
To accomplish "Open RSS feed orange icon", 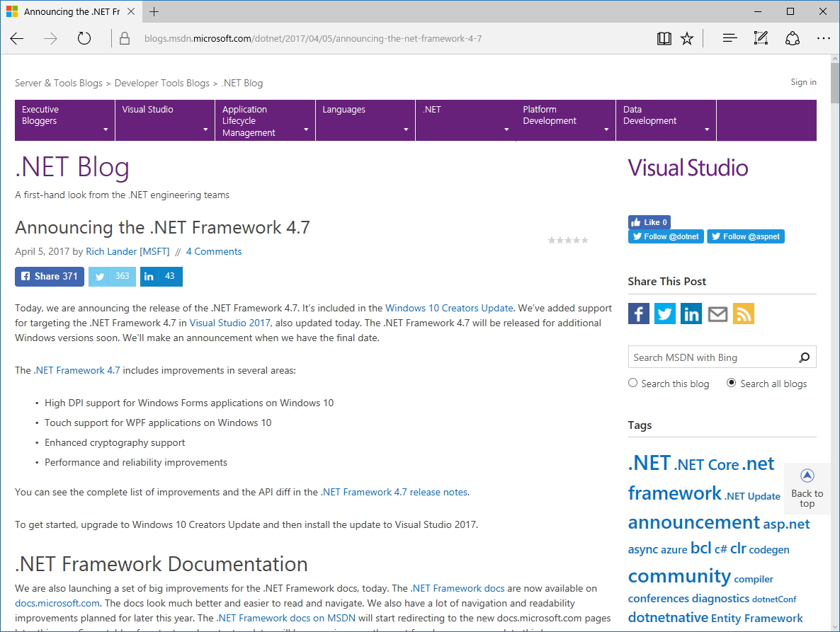I will (744, 314).
